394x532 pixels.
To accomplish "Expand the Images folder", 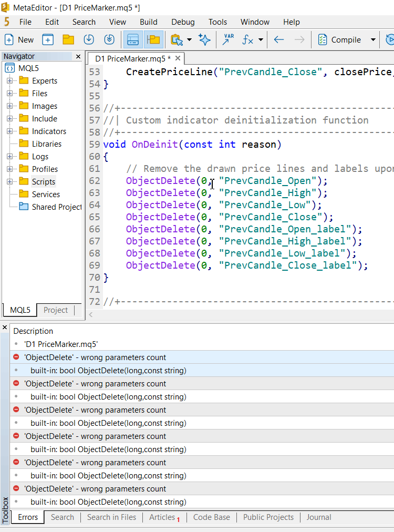I will point(9,106).
